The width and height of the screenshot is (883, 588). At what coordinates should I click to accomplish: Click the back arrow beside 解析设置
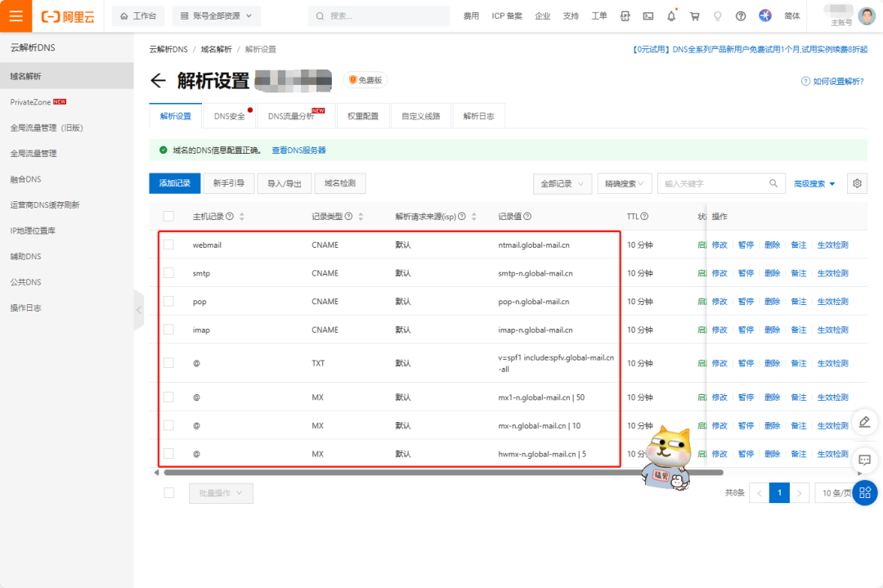[158, 80]
